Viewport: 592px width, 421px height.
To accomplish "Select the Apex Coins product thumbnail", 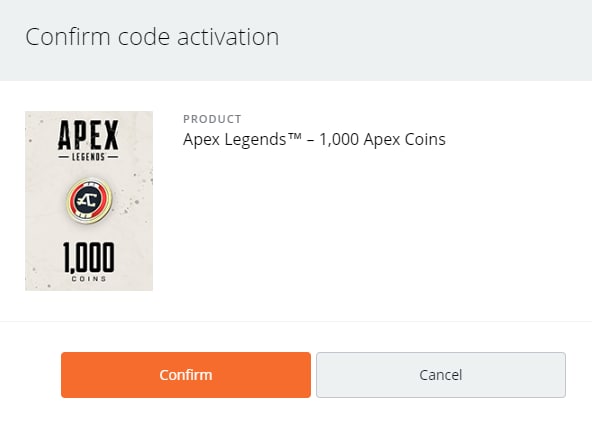I will (89, 201).
